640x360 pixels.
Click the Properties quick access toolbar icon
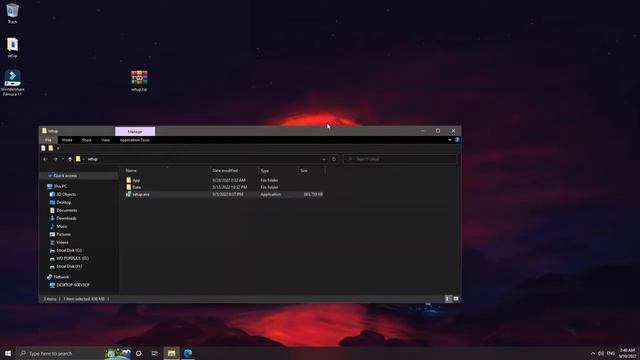pos(43,148)
